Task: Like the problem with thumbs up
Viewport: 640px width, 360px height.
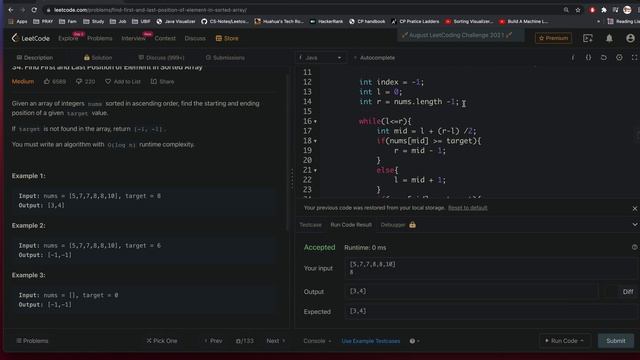Action: pyautogui.click(x=47, y=82)
